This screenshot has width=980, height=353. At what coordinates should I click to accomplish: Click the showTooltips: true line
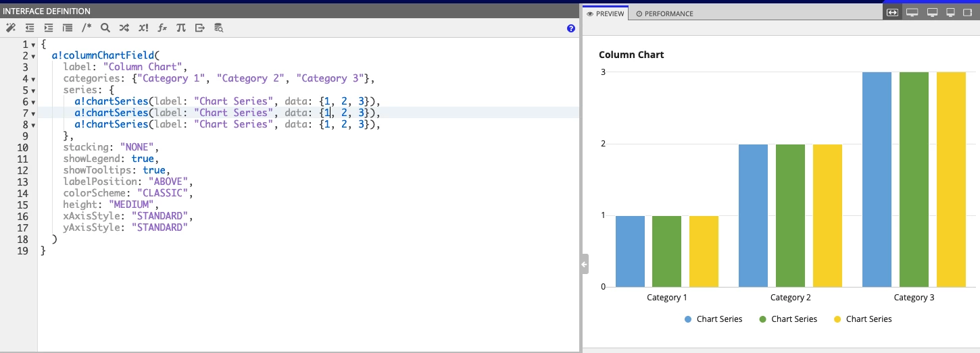pos(117,170)
